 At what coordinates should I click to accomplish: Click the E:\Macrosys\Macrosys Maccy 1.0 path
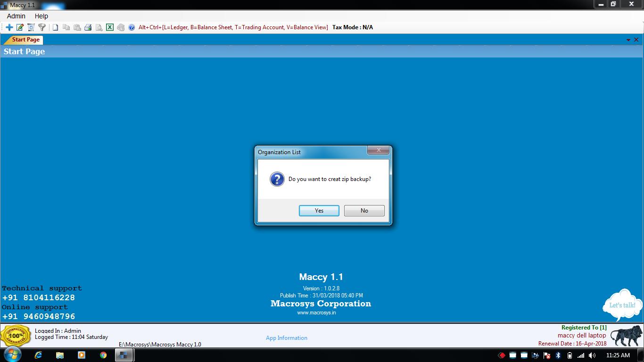(x=160, y=345)
